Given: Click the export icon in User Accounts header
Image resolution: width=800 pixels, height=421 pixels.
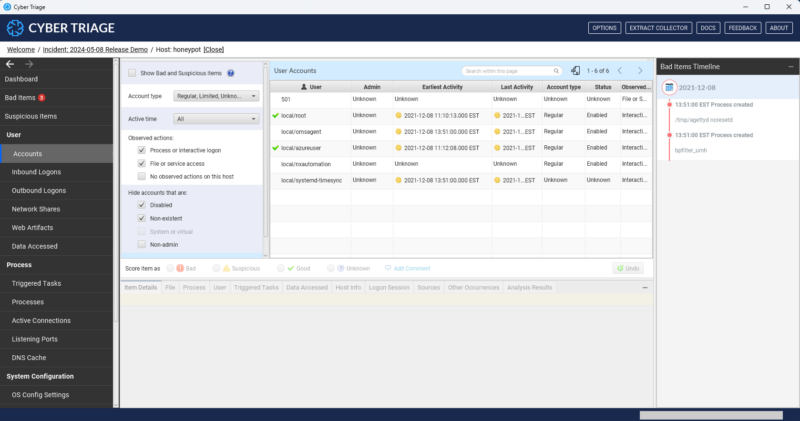Looking at the screenshot, I should (575, 70).
